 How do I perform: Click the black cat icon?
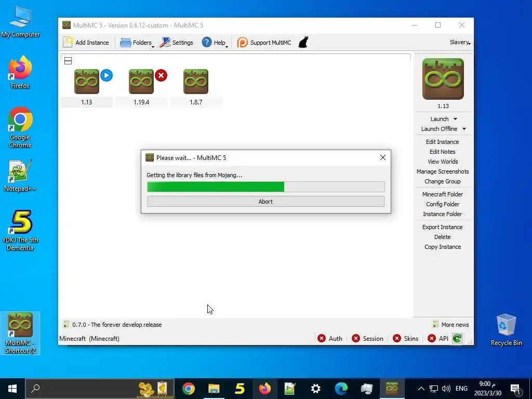(x=303, y=43)
